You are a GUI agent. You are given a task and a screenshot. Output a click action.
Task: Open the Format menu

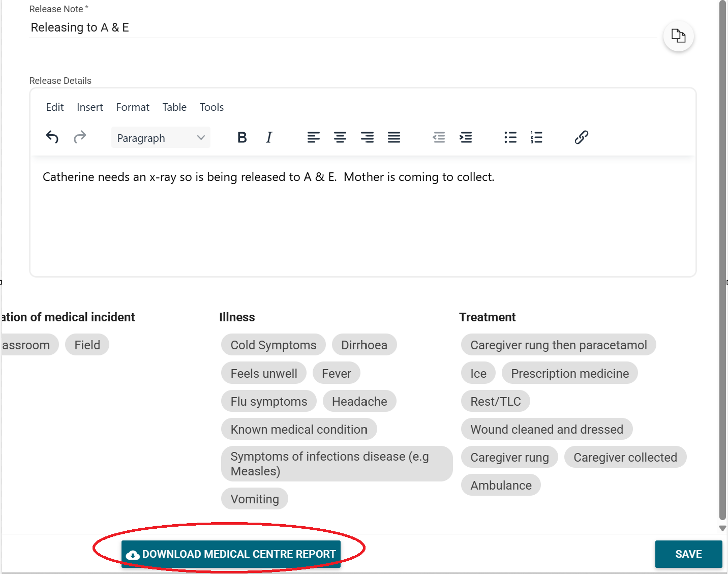[x=133, y=107]
